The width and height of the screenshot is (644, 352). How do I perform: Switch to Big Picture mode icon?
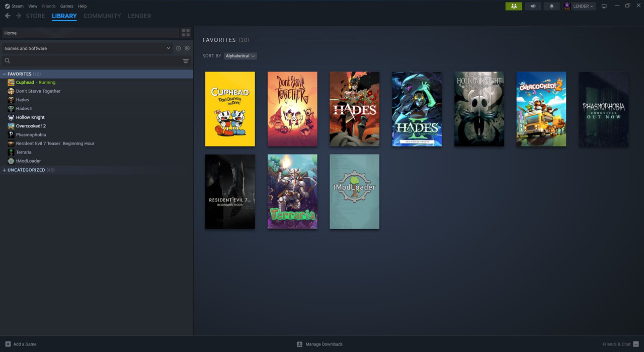pos(604,6)
